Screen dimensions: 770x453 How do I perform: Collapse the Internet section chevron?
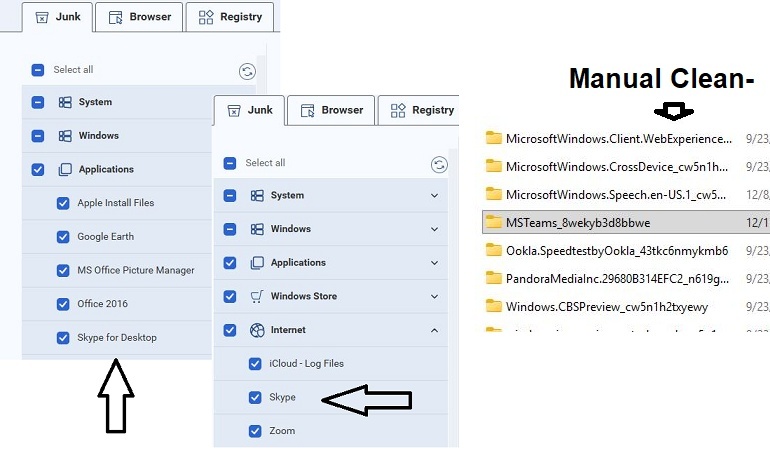coord(435,330)
